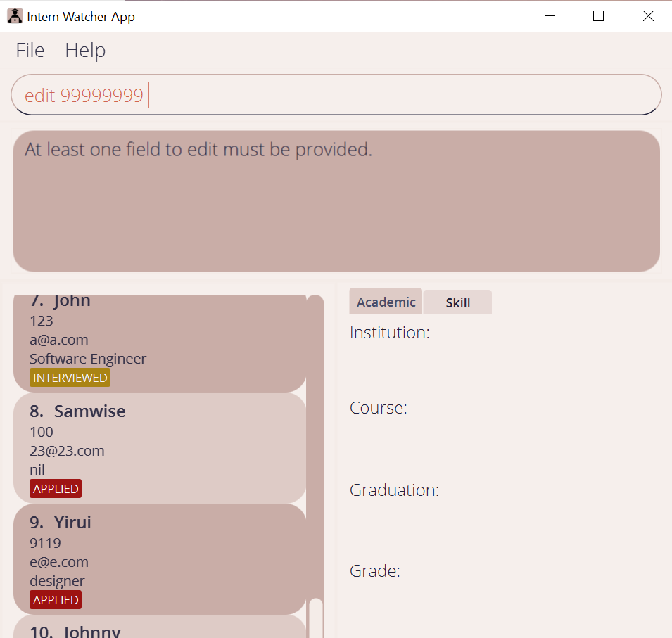Click Samwise's phone number 100
This screenshot has height=638, width=672.
[41, 432]
